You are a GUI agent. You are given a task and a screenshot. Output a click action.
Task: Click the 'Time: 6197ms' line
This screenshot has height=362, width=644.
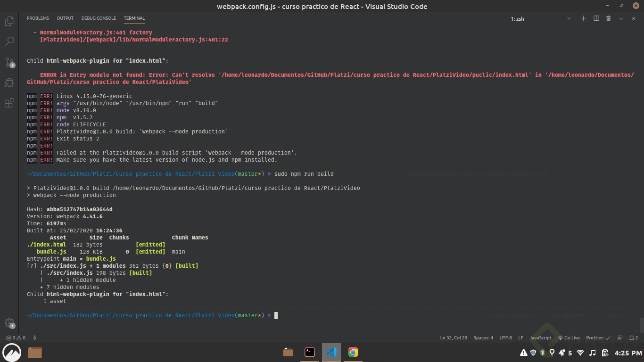click(x=46, y=223)
